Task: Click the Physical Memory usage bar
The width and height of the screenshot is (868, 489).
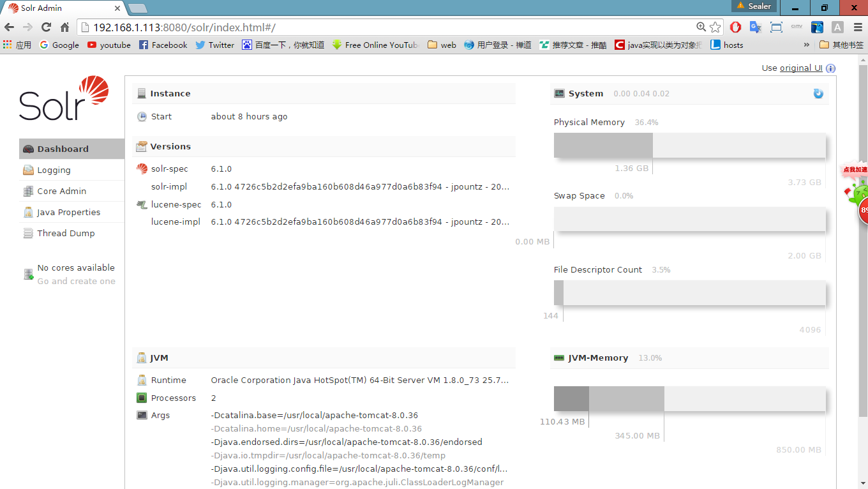Action: [690, 146]
